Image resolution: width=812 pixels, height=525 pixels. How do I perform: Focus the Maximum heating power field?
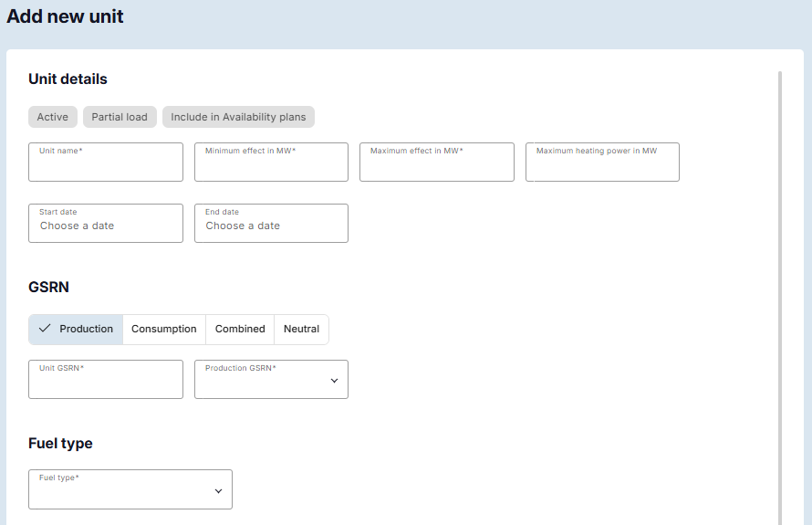tap(602, 163)
